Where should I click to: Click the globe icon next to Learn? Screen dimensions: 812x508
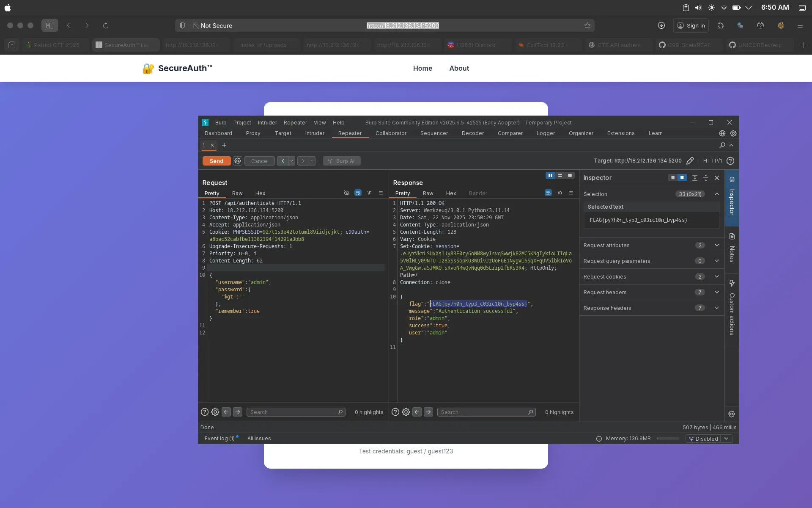[x=722, y=133]
